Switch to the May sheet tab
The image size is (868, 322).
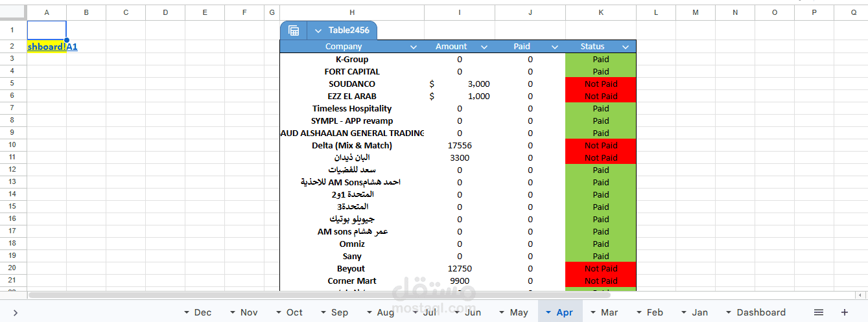[x=519, y=312]
